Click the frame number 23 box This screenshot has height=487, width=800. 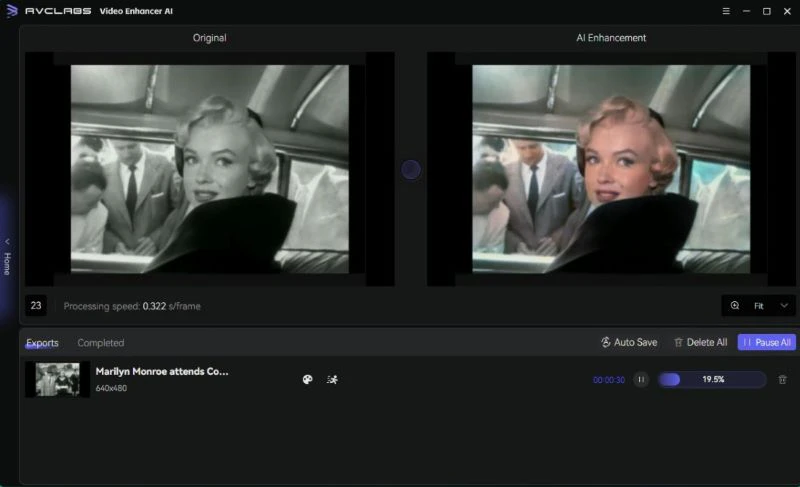[36, 305]
